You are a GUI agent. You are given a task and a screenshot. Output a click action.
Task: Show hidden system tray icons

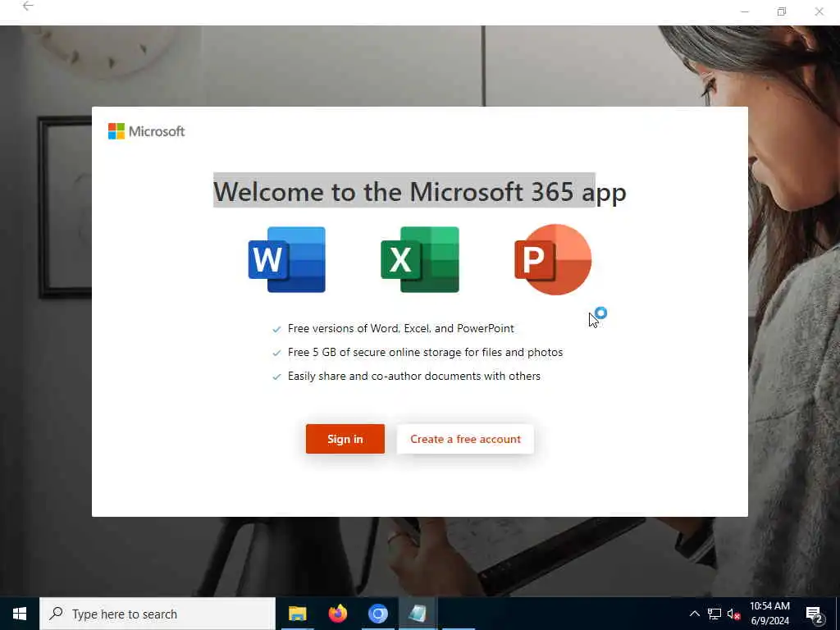(694, 614)
